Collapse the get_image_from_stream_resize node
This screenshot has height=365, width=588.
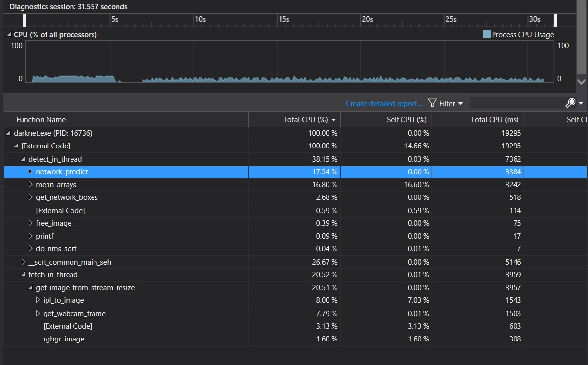(30, 288)
